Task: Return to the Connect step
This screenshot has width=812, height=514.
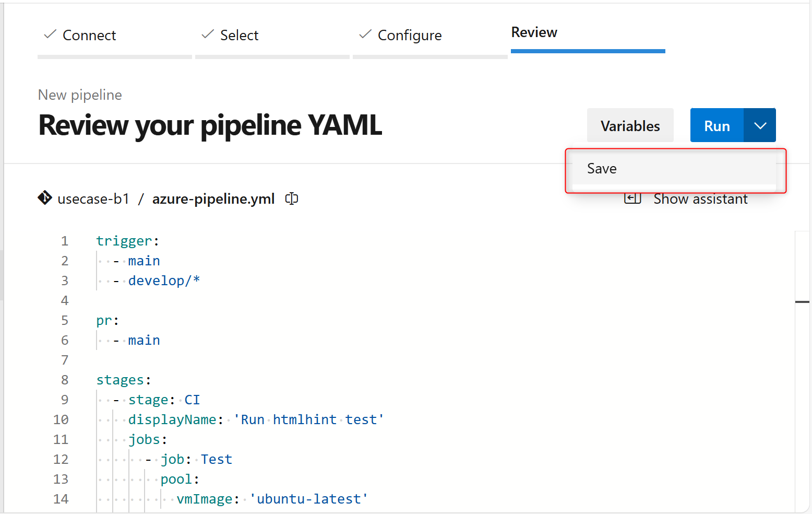Action: [89, 35]
